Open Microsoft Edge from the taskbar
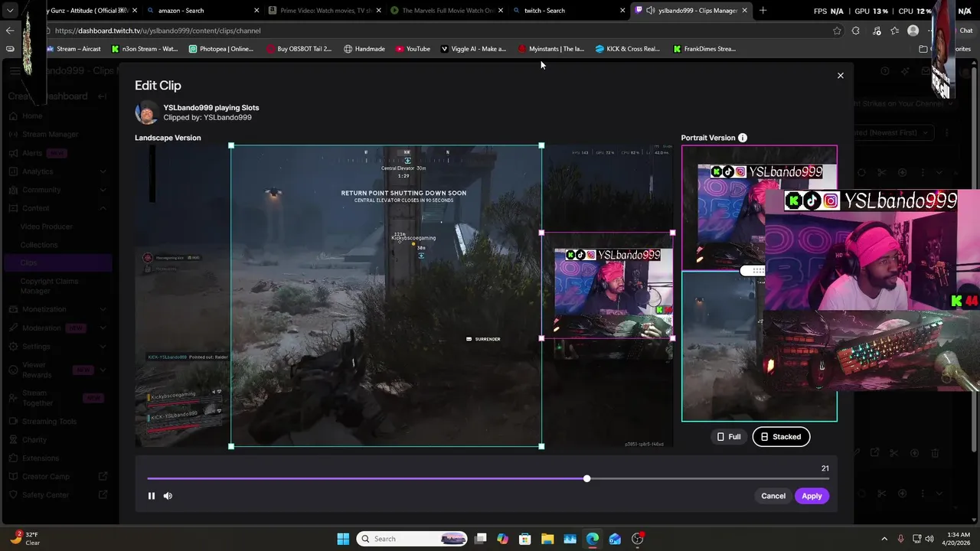The height and width of the screenshot is (551, 980). 593,539
